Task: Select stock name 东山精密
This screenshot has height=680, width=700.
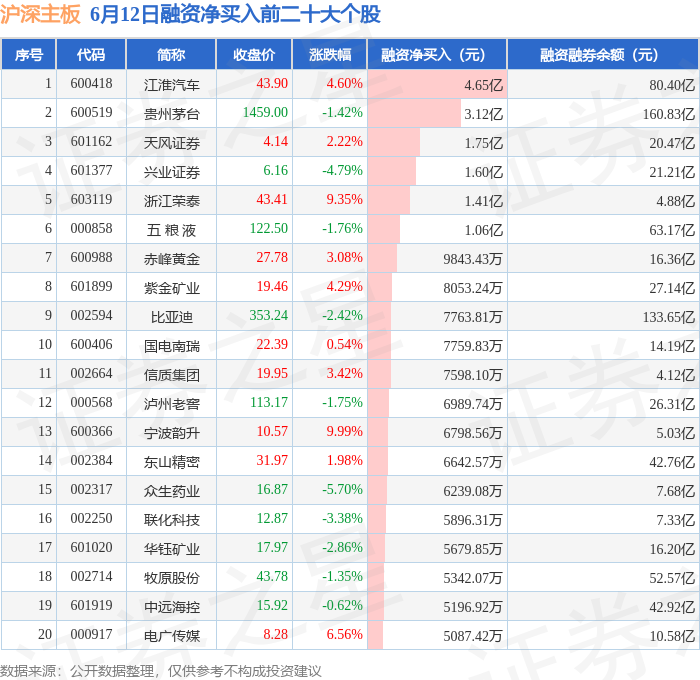Action: (171, 462)
